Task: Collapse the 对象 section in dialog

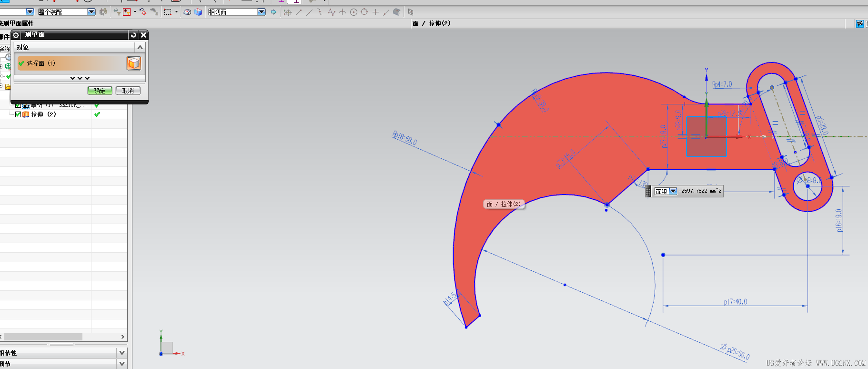Action: [x=140, y=47]
